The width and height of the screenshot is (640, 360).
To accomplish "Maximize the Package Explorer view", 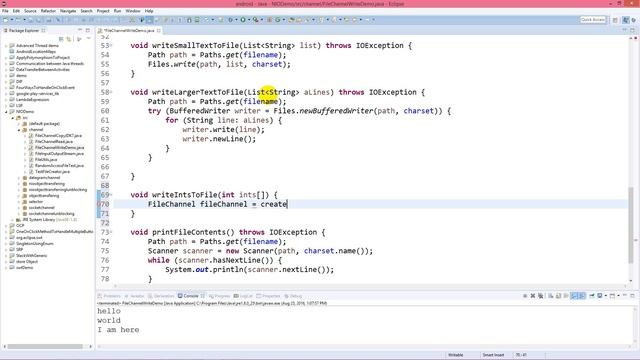I will [87, 30].
